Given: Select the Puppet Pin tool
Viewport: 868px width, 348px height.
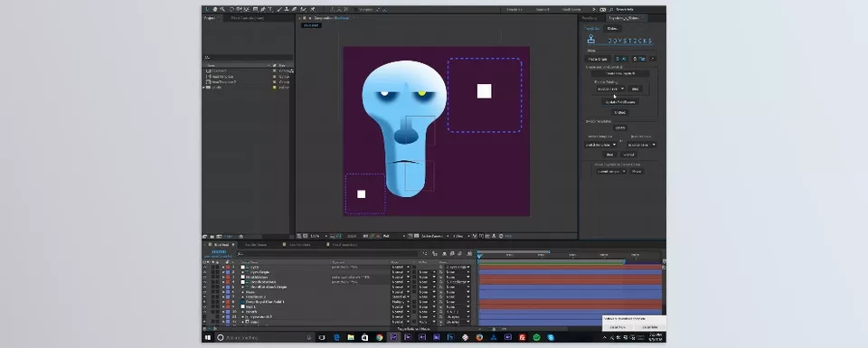Looking at the screenshot, I should coord(313,9).
